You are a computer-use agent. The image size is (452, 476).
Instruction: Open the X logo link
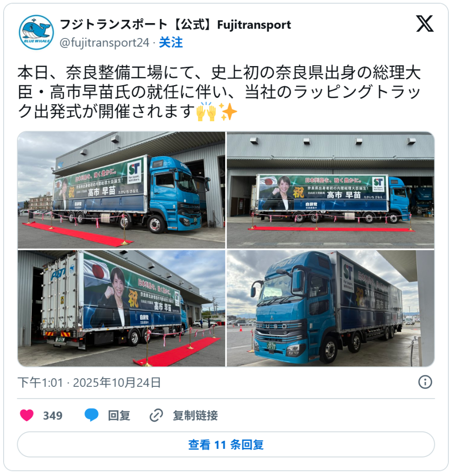[425, 24]
